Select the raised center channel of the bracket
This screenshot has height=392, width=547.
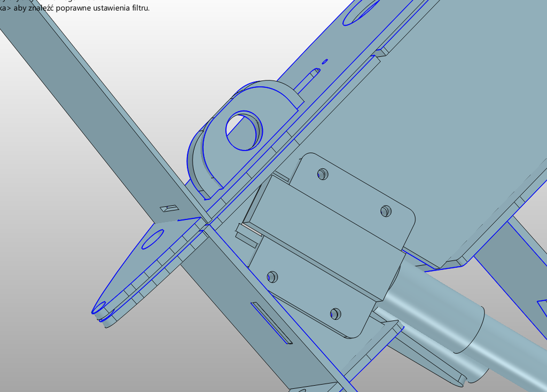click(326, 235)
